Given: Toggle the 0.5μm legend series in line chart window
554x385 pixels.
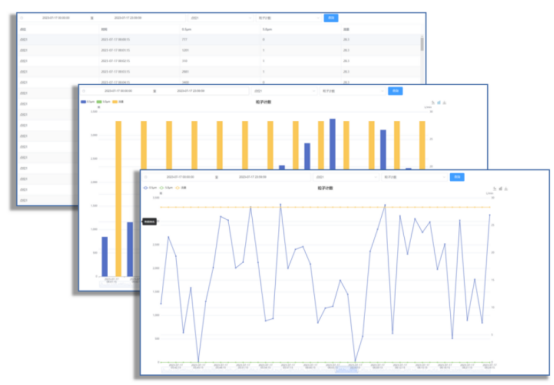Looking at the screenshot, I should (150, 188).
